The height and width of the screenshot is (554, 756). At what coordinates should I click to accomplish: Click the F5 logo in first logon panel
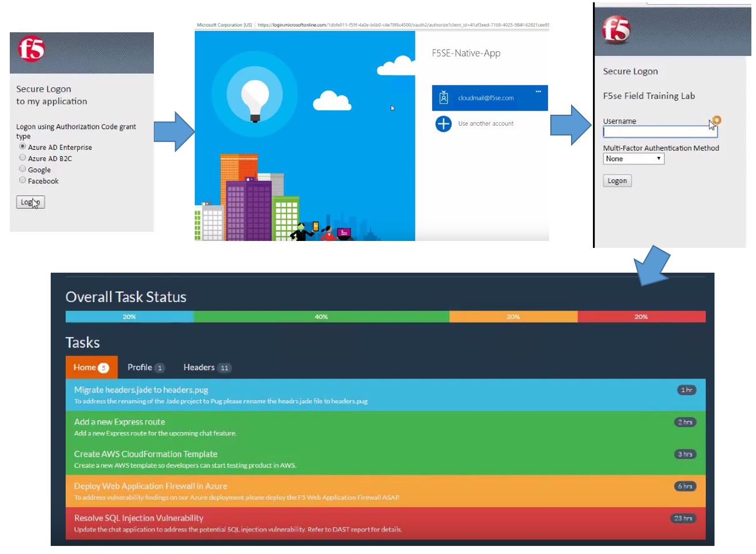pos(31,50)
